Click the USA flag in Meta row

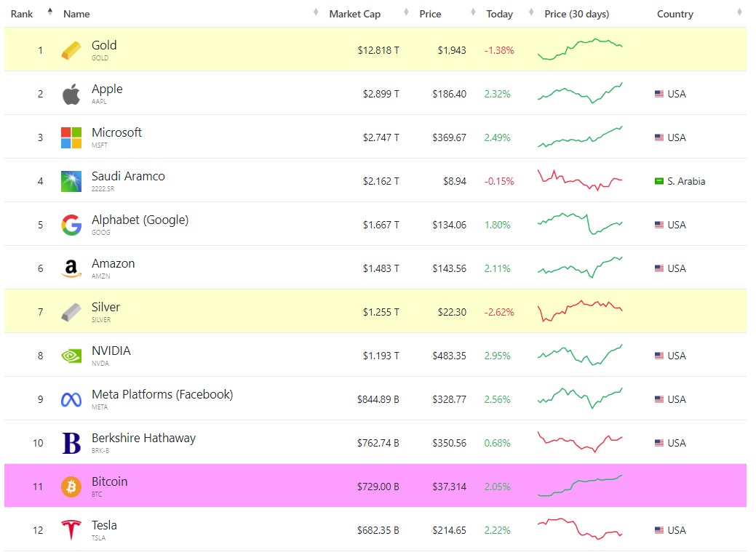(659, 399)
